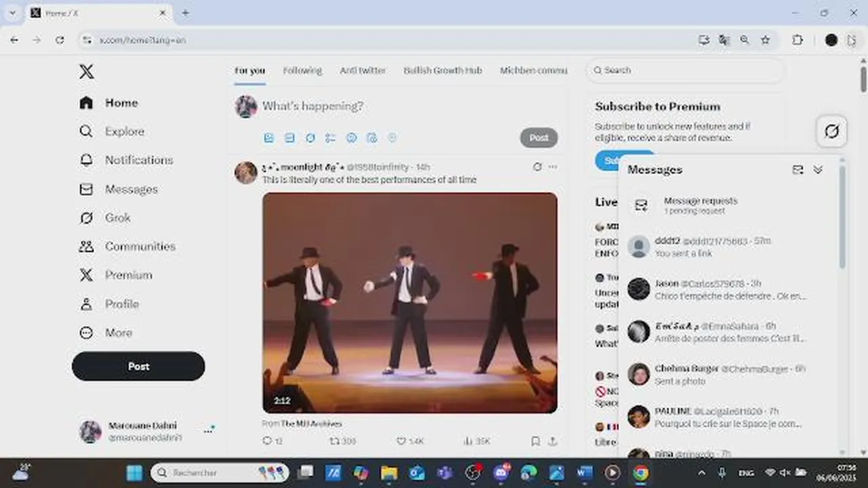868x488 pixels.
Task: Open File Explorer from the taskbar
Action: (x=389, y=472)
